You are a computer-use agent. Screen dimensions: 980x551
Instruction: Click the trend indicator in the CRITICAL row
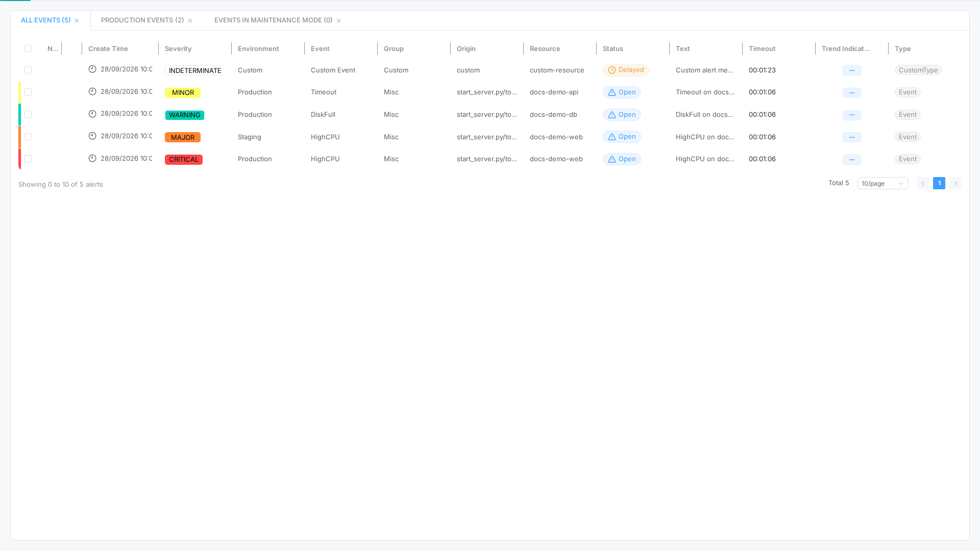852,160
